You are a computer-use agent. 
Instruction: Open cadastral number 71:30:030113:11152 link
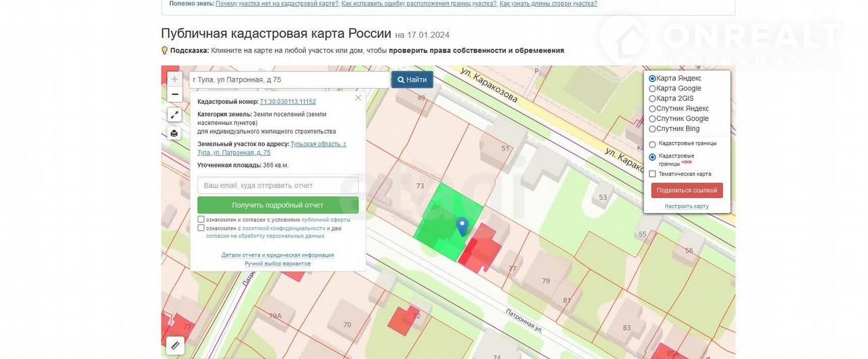pos(288,102)
